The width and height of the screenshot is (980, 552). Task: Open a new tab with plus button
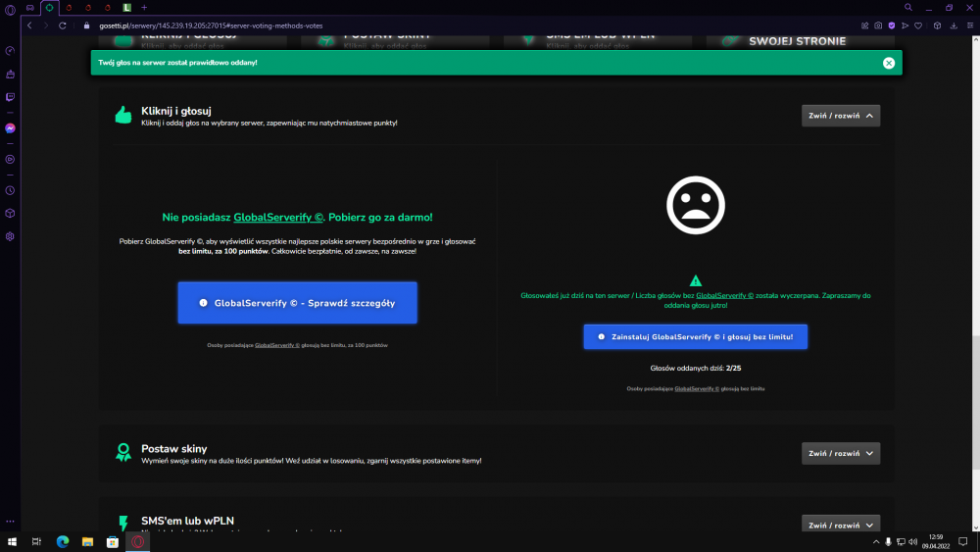pos(144,8)
